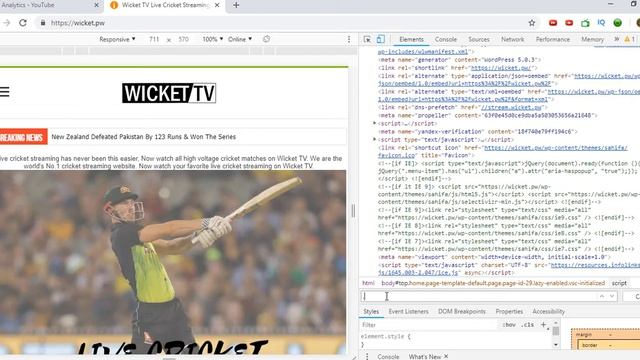Toggle the .cls classes button
Screen dimensions: 640x360
pos(528,325)
